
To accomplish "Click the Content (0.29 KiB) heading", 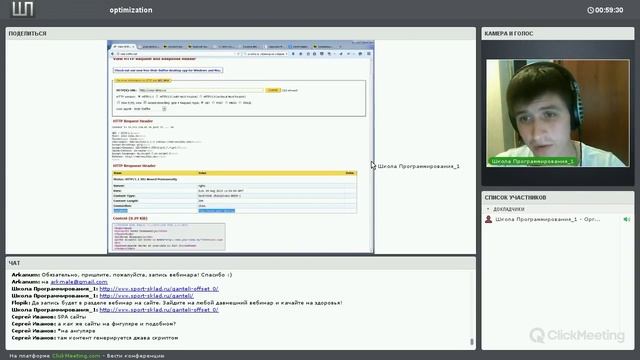I will coord(130,219).
